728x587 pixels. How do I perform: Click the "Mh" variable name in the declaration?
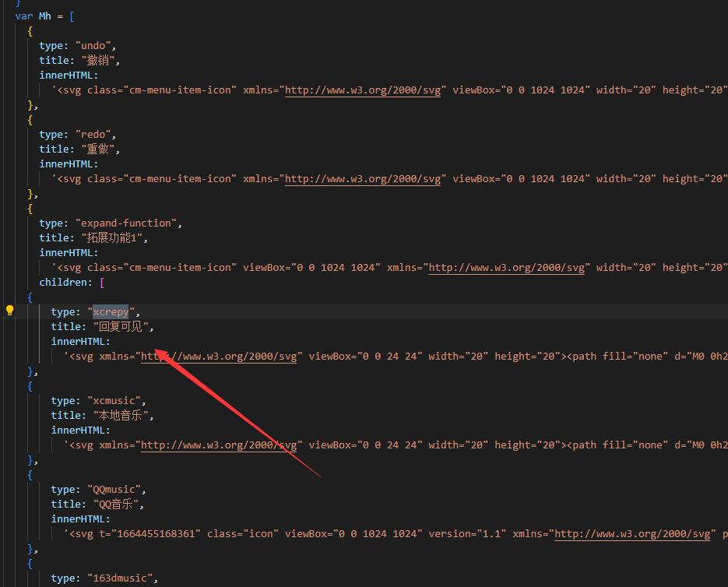click(x=45, y=16)
